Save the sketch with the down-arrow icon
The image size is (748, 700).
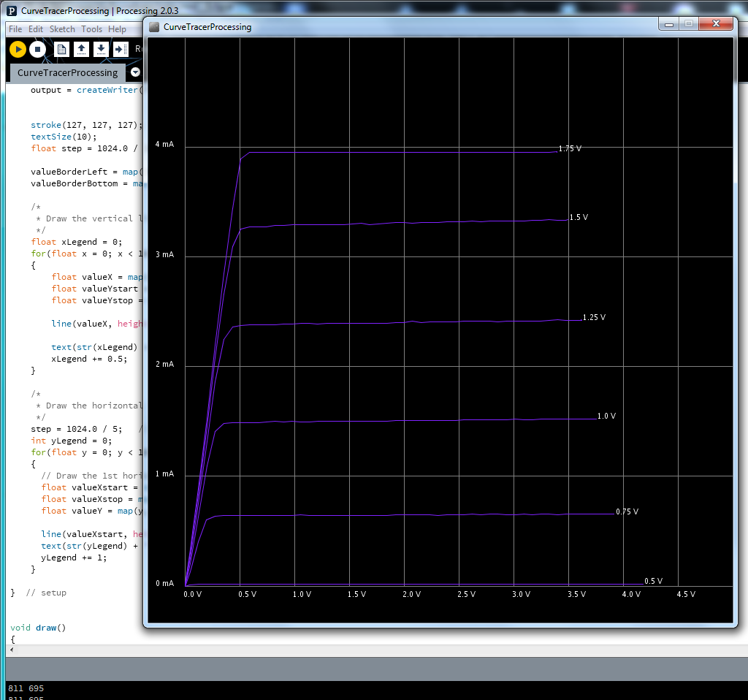(101, 49)
